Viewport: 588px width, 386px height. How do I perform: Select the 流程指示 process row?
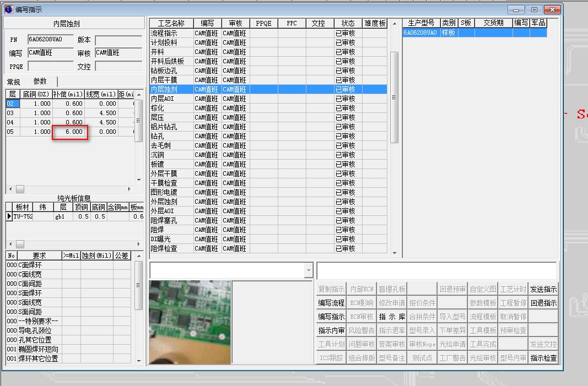[x=268, y=33]
